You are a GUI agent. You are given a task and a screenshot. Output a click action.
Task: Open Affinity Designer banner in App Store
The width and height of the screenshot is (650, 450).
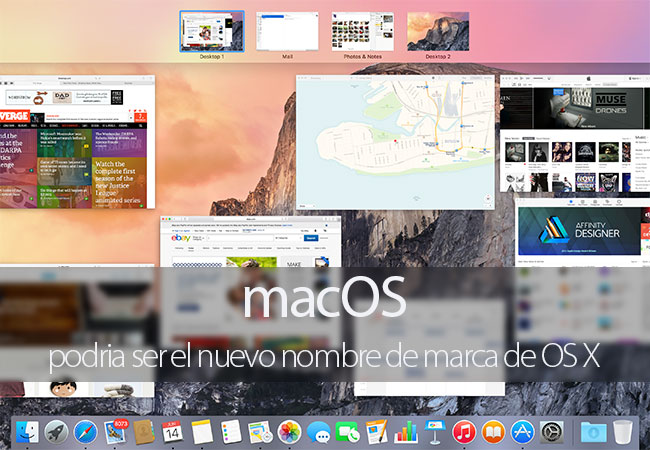[x=579, y=231]
